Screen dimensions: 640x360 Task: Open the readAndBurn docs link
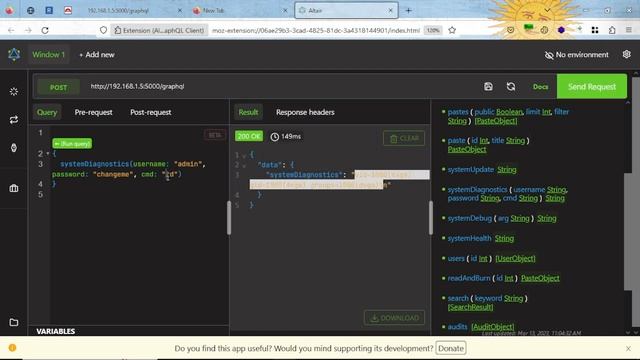coord(469,278)
